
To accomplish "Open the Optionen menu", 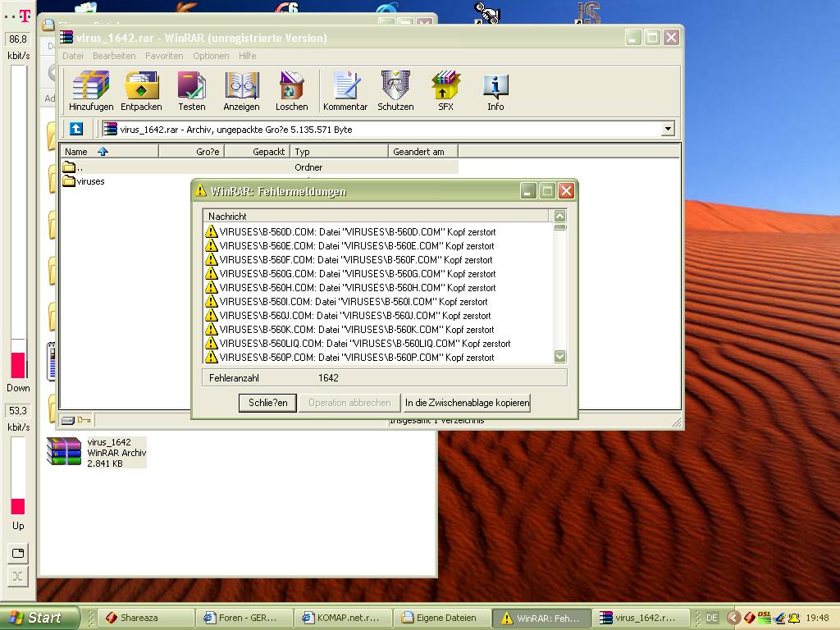I will pyautogui.click(x=211, y=56).
